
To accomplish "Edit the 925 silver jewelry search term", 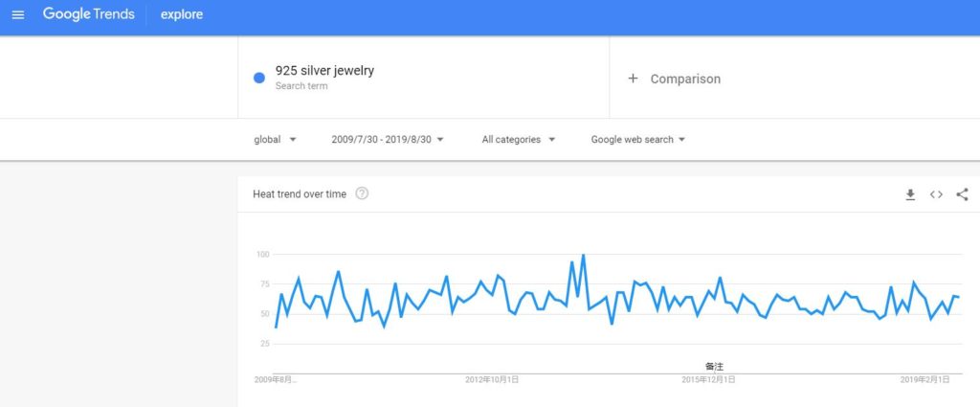I will pos(323,72).
